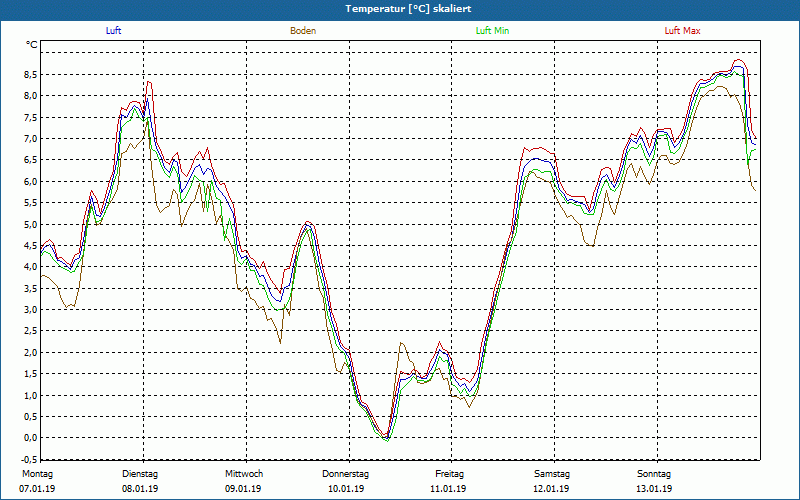
Task: Click the 0,0 y-axis value
Action: point(30,438)
